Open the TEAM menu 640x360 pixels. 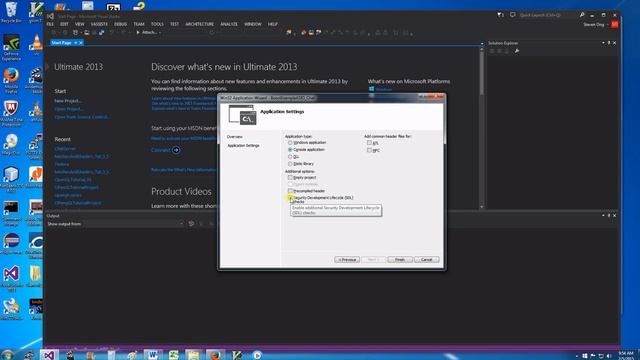click(x=139, y=24)
